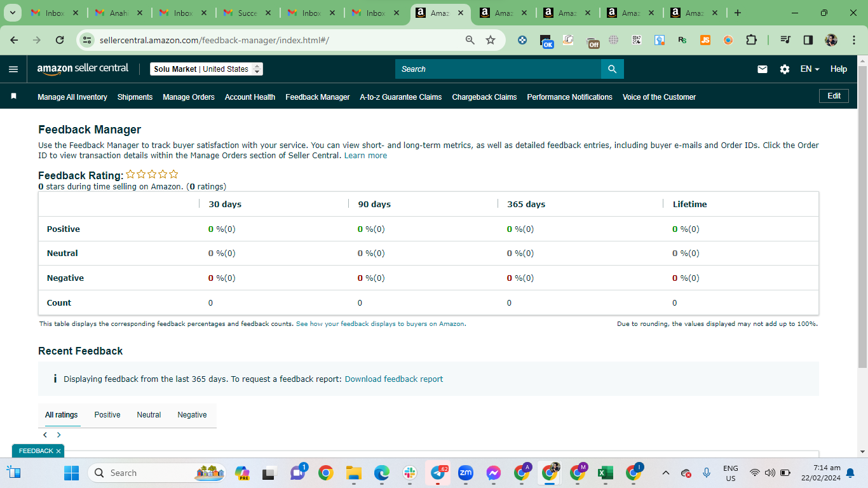868x488 pixels.
Task: Expand the EN language dropdown
Action: (810, 69)
